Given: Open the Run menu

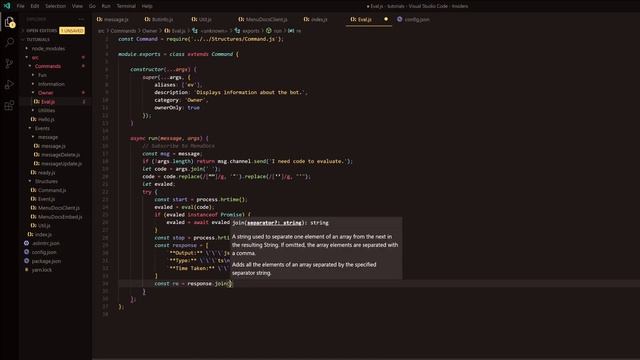Looking at the screenshot, I should click(106, 6).
